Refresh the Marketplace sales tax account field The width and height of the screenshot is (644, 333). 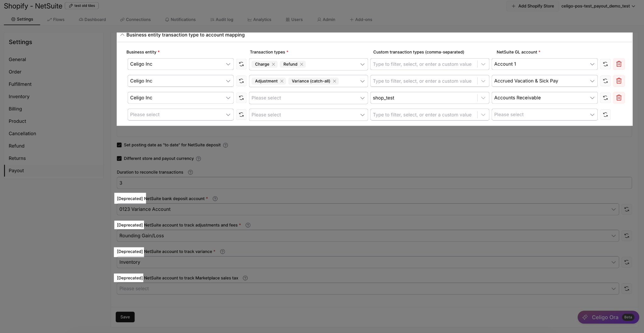[627, 289]
